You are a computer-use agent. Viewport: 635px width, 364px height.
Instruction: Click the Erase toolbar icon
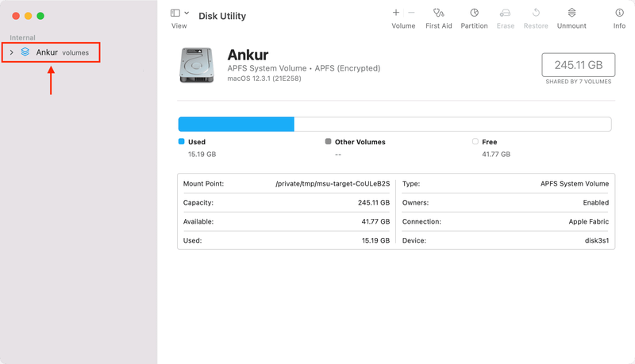pyautogui.click(x=506, y=13)
